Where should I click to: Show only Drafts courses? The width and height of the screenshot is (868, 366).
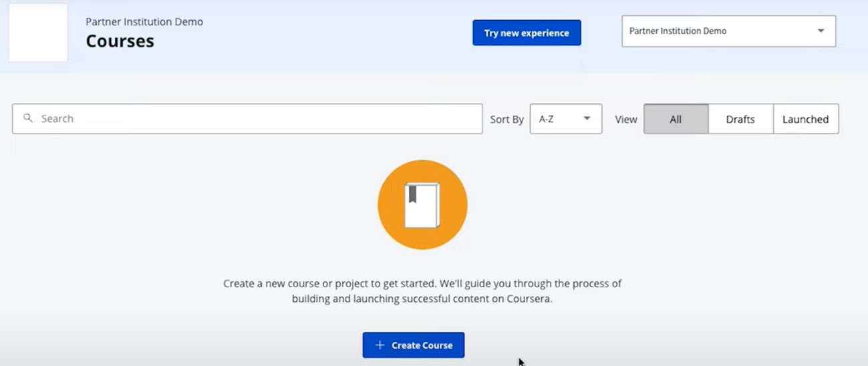coord(740,119)
